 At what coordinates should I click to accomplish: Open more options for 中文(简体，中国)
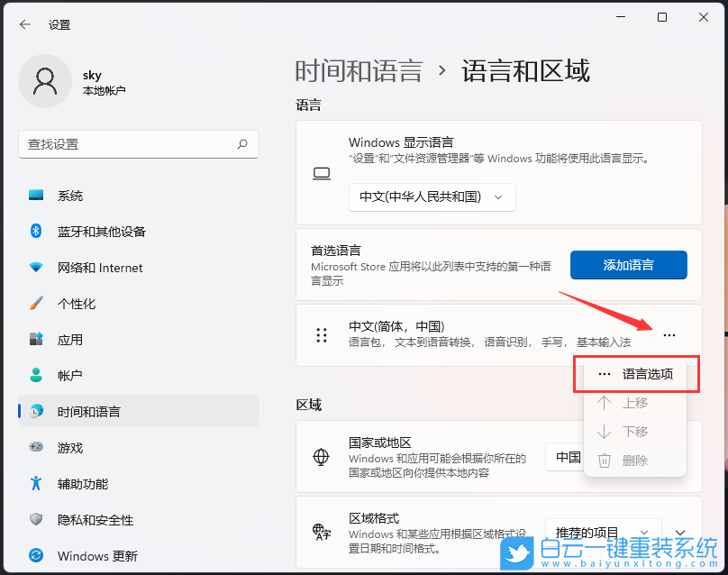click(669, 334)
